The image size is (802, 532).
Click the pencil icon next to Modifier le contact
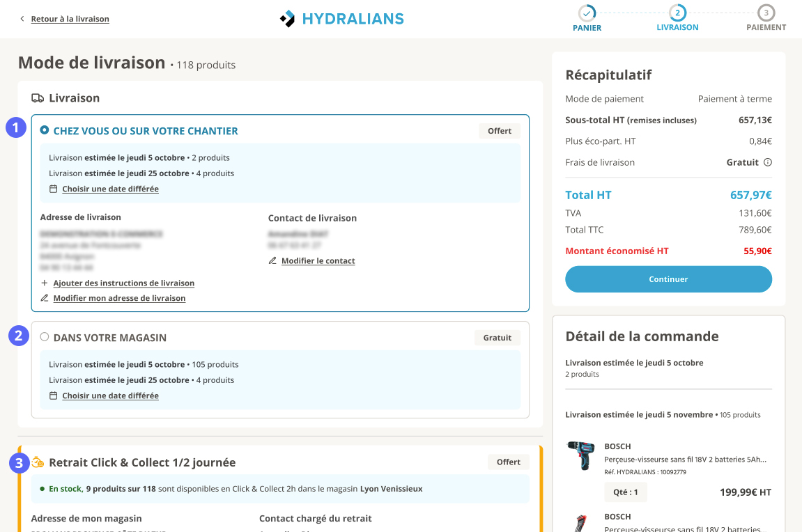272,260
